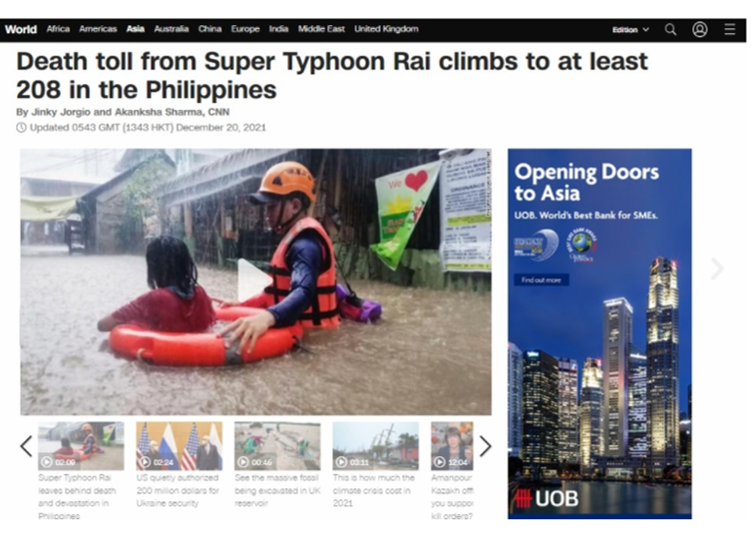
Task: Click the user account profile icon
Action: pos(699,29)
